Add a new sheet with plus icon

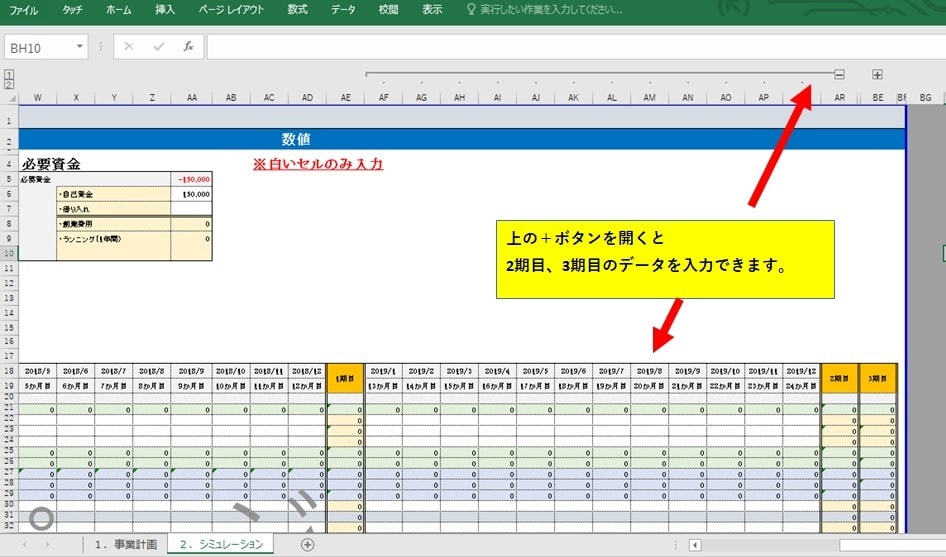pos(307,545)
